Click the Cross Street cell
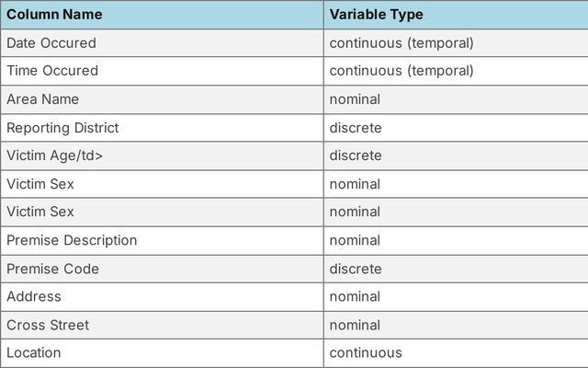588x368 pixels. (x=49, y=325)
